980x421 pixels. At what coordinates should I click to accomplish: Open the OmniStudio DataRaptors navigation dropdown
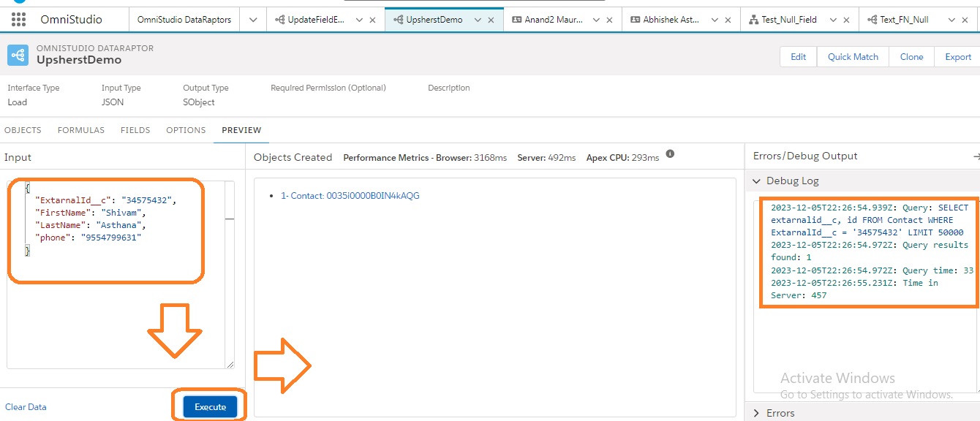pos(253,20)
